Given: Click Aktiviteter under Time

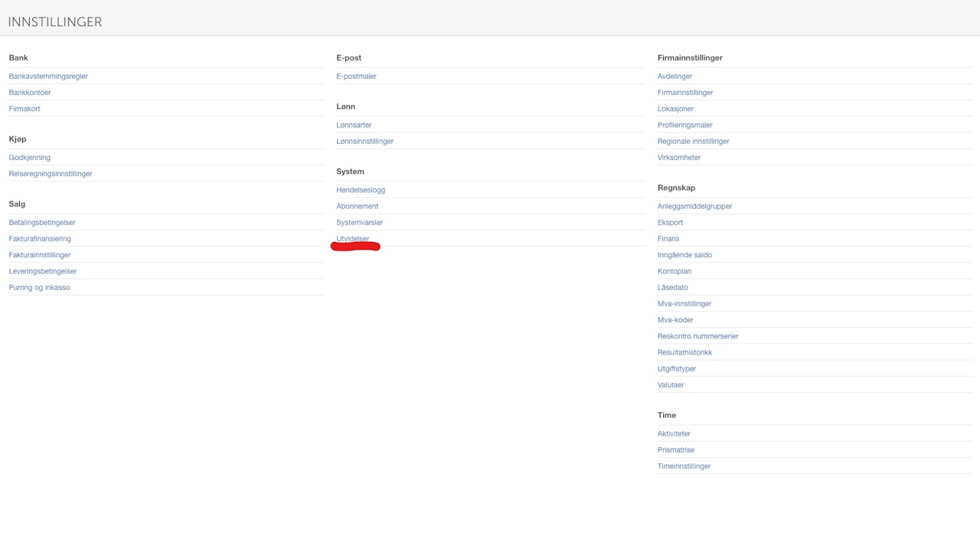Looking at the screenshot, I should click(675, 434).
